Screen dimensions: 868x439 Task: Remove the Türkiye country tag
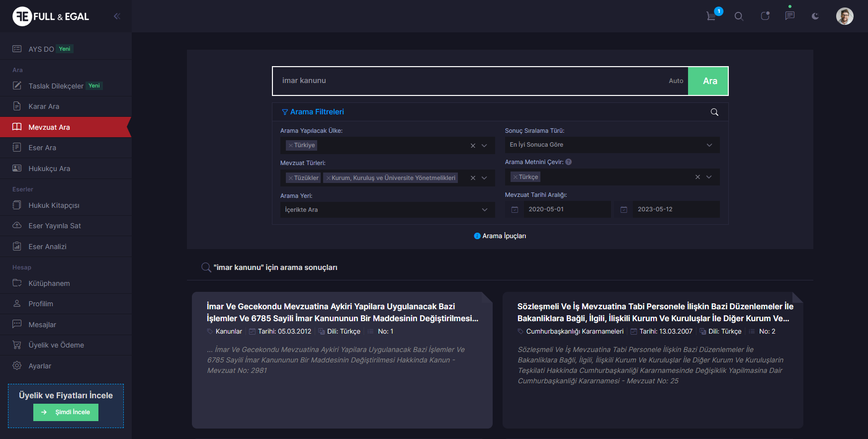(291, 146)
